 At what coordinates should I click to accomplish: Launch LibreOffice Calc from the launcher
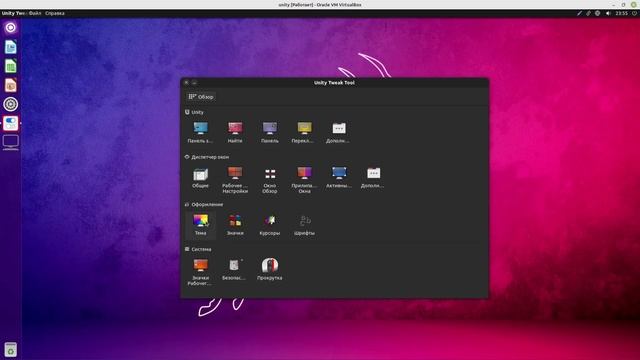coord(11,66)
